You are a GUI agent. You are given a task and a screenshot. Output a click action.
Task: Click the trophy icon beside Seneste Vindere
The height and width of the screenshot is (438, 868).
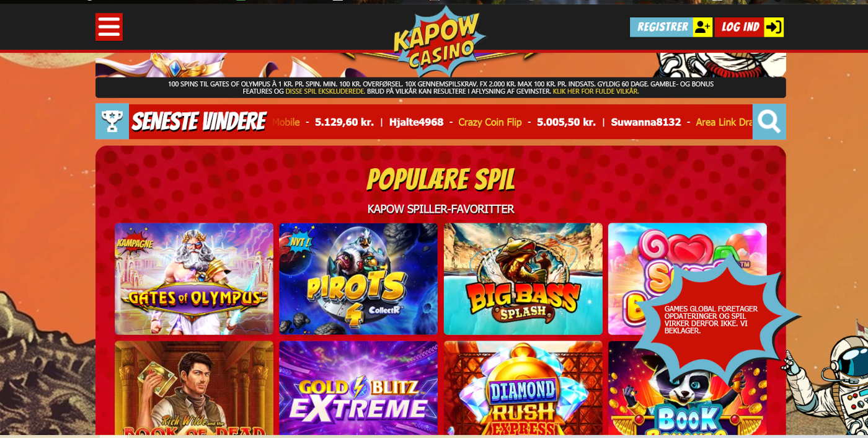click(112, 122)
